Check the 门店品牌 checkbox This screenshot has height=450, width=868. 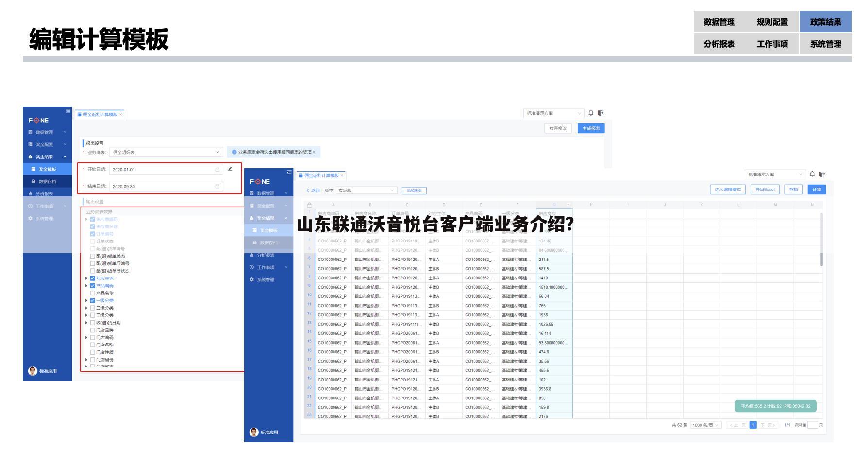pyautogui.click(x=93, y=330)
